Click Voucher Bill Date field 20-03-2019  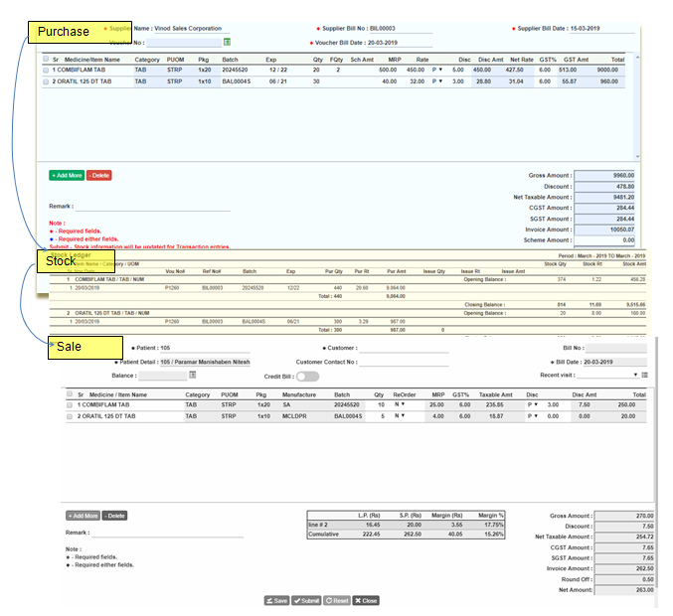click(400, 43)
